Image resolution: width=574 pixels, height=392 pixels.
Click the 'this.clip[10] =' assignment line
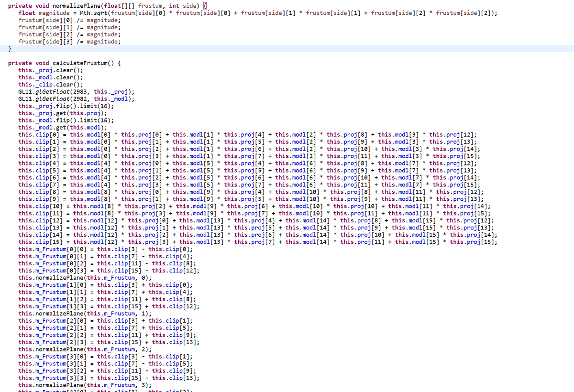point(254,206)
